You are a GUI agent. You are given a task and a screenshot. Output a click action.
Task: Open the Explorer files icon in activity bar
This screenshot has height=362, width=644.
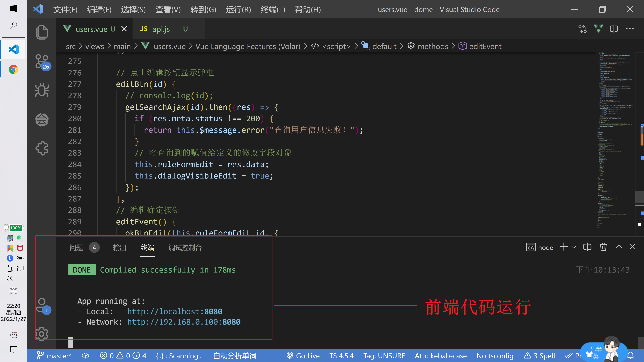42,32
